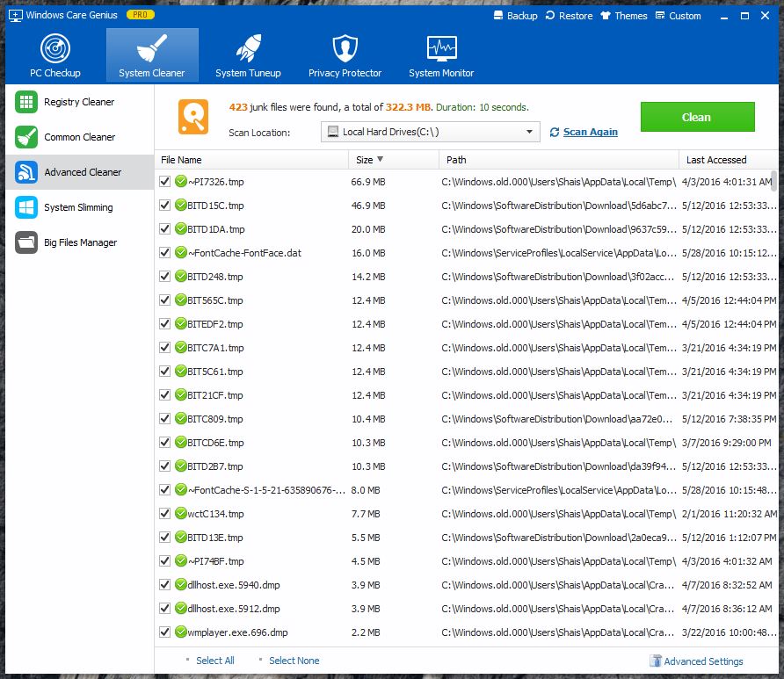Click green status icon of BITD15C.tmp

point(181,205)
